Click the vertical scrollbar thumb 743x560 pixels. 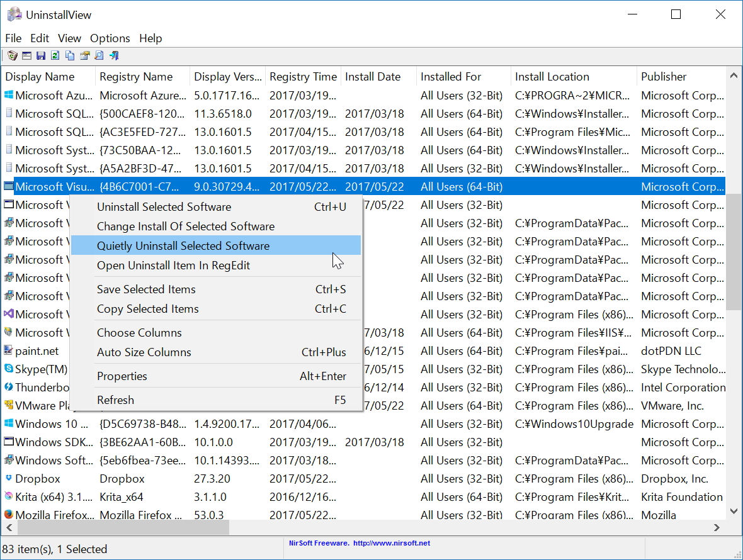coord(734,251)
